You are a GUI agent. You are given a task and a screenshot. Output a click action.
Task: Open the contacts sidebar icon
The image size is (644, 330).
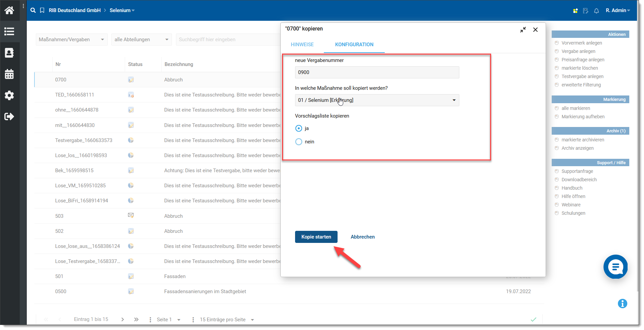pyautogui.click(x=9, y=53)
